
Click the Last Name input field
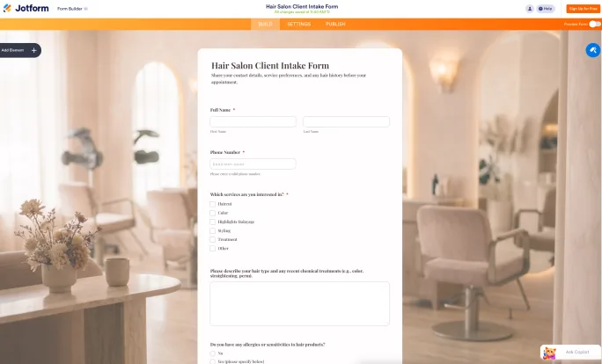pos(346,121)
